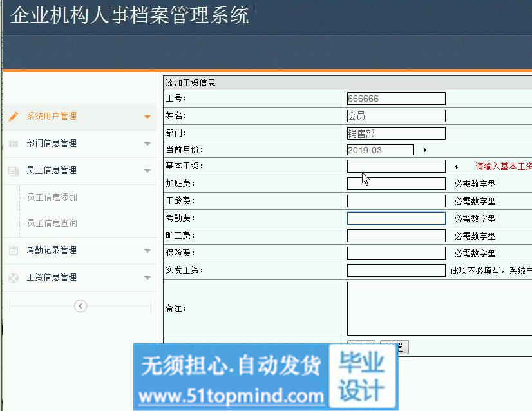Open the 员工信息添加 submenu item
This screenshot has height=411, width=532.
(52, 197)
